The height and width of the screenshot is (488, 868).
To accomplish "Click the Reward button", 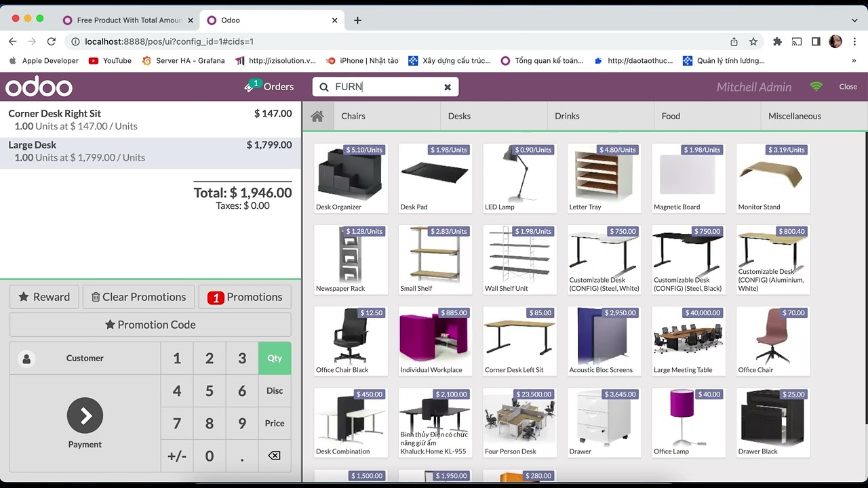I will 44,297.
